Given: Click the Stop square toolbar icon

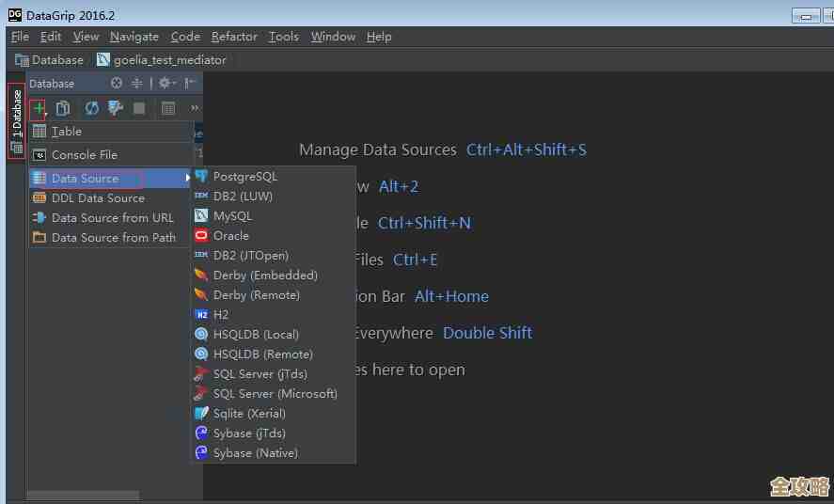Looking at the screenshot, I should [x=139, y=108].
